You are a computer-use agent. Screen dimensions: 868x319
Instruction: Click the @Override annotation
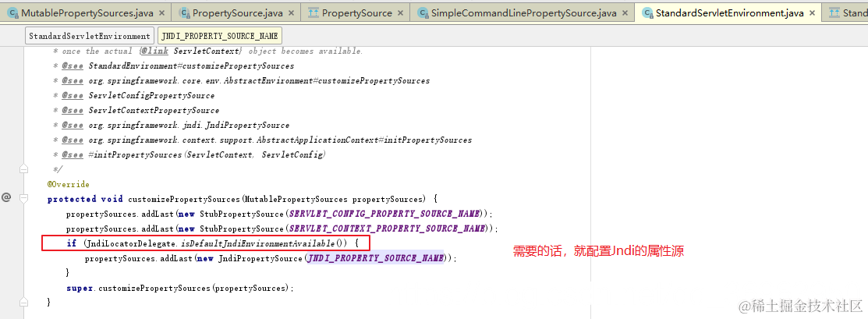(x=68, y=184)
